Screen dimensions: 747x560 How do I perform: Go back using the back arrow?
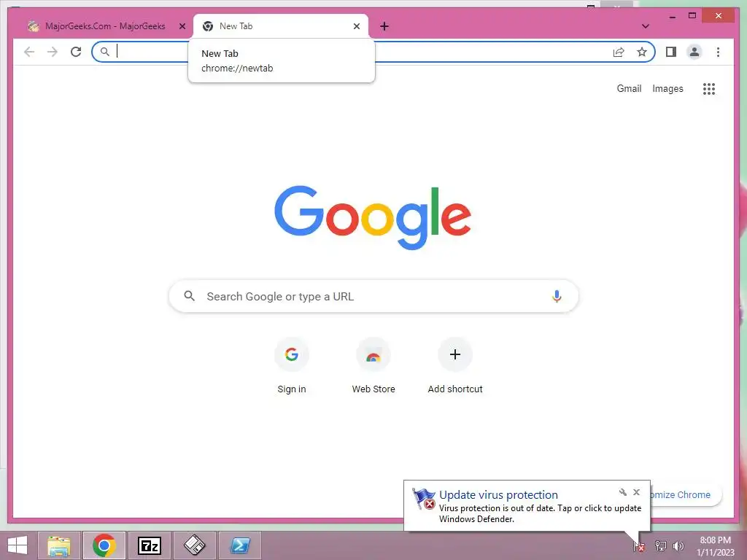point(29,52)
